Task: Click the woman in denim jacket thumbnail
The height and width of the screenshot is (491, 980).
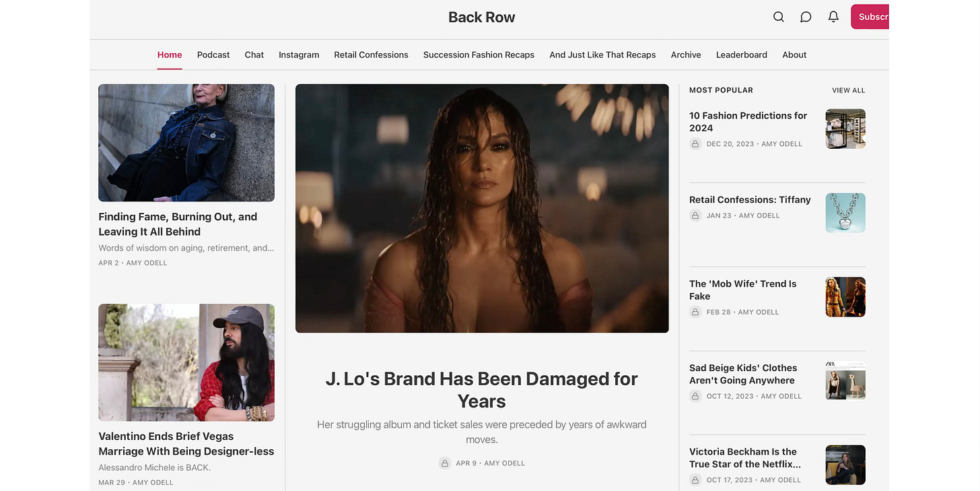Action: [186, 143]
